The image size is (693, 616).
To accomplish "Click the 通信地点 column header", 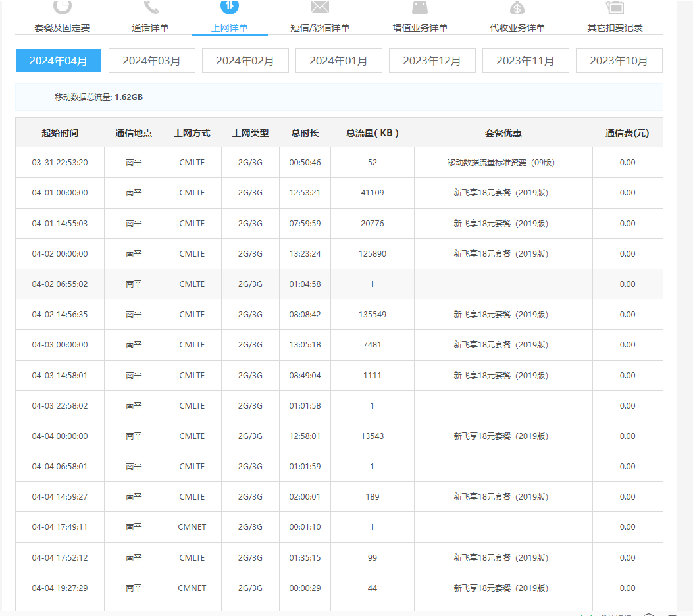I will click(134, 133).
